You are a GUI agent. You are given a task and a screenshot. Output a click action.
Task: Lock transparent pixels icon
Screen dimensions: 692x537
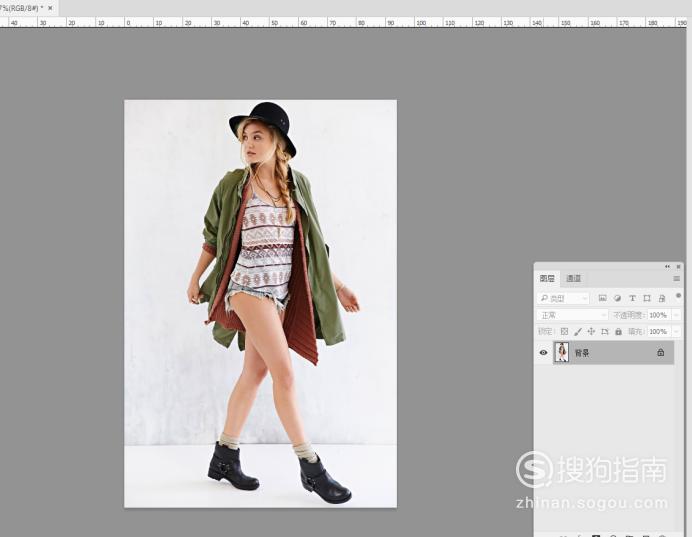tap(564, 331)
